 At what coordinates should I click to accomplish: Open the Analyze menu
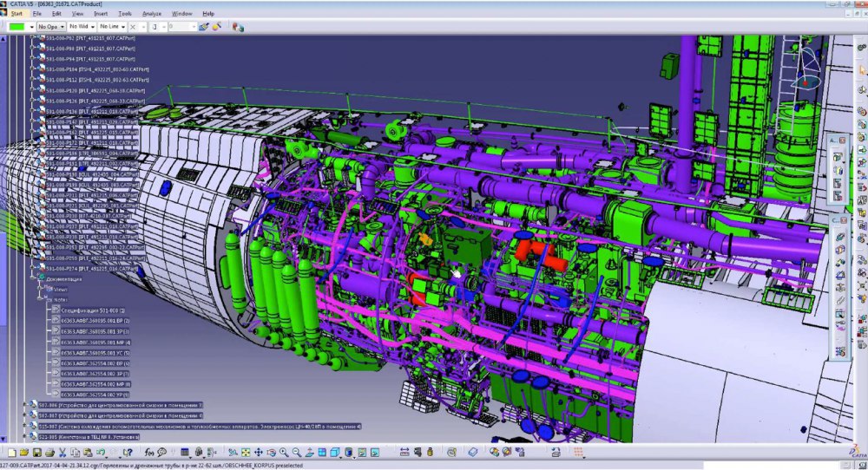(x=152, y=13)
